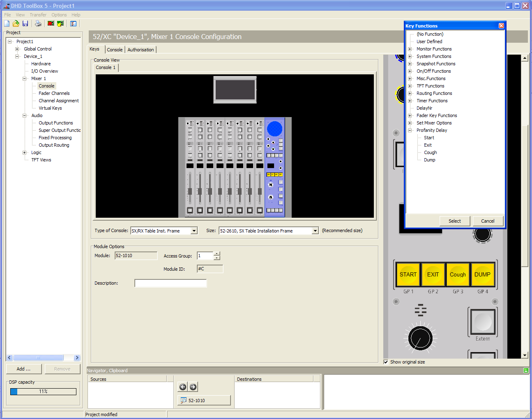
Task: Click the yellow-arrow device transfer icon
Action: 60,23
